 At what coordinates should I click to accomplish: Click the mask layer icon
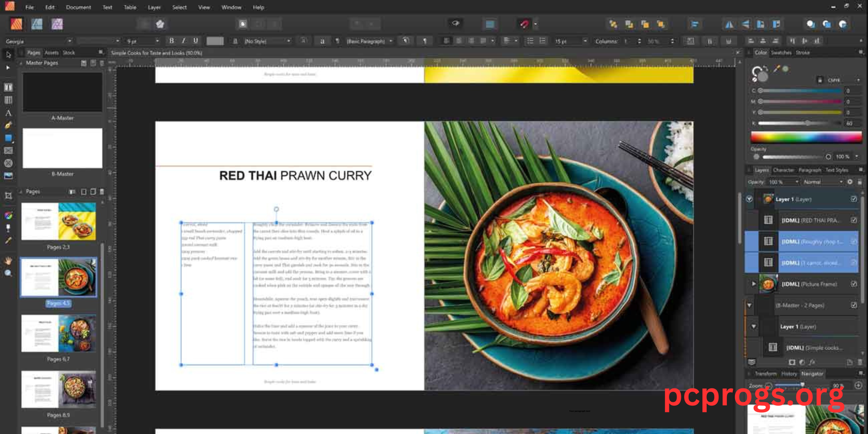pyautogui.click(x=792, y=362)
